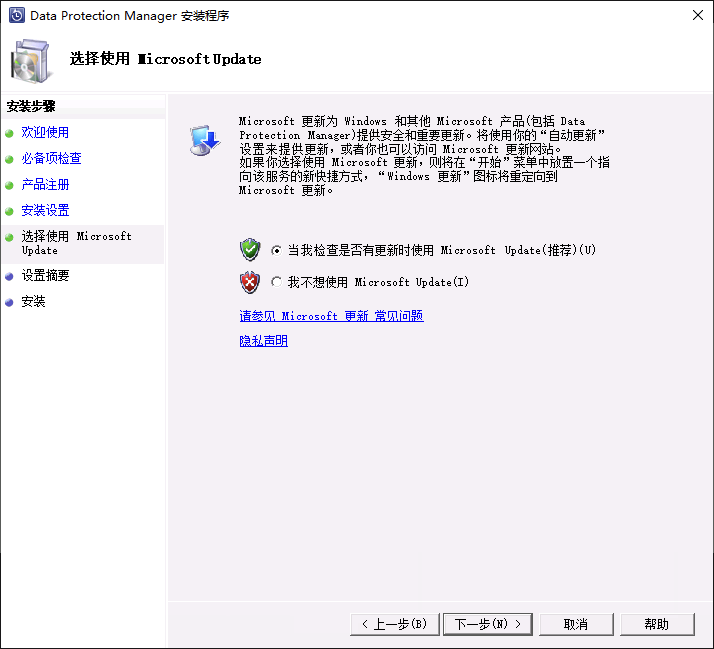Click the 安装步骤 sidebar heading
This screenshot has height=649, width=714.
point(31,107)
